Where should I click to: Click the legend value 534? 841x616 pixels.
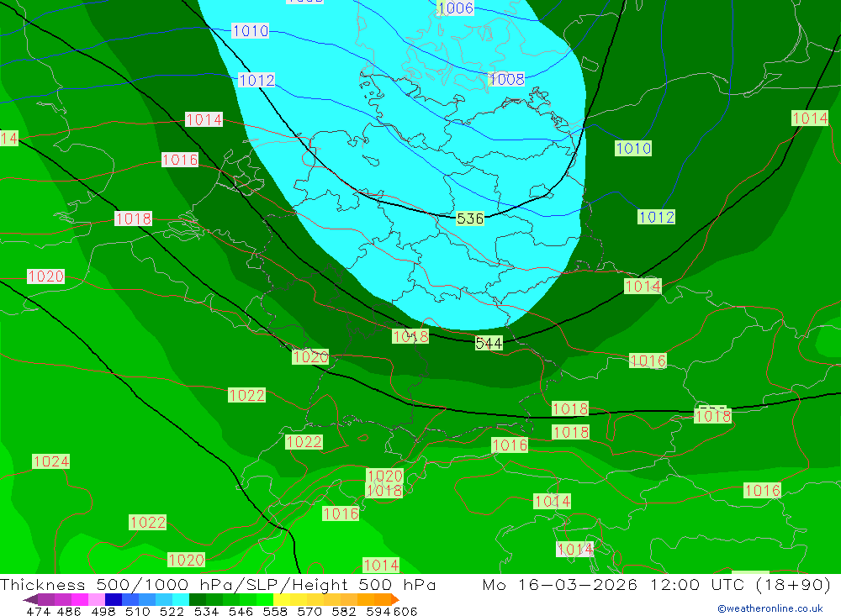click(x=207, y=611)
